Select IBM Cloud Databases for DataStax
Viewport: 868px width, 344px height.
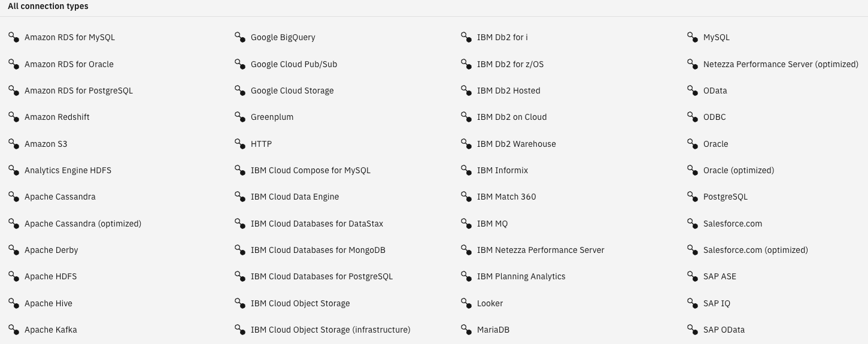317,224
